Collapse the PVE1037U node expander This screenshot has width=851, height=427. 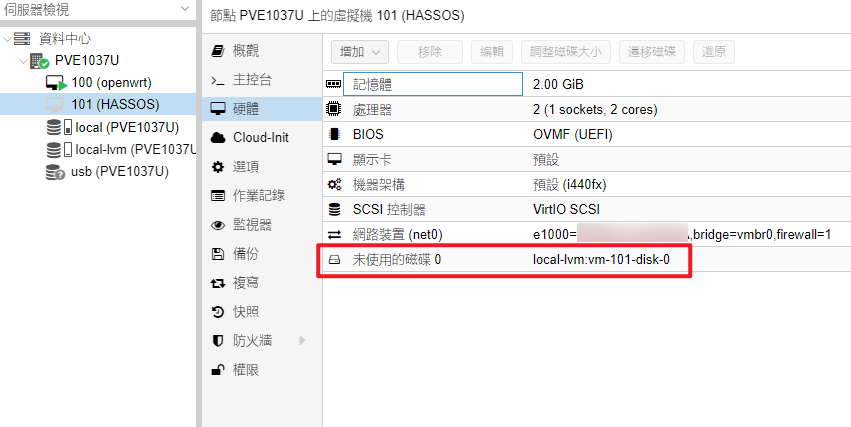click(22, 61)
